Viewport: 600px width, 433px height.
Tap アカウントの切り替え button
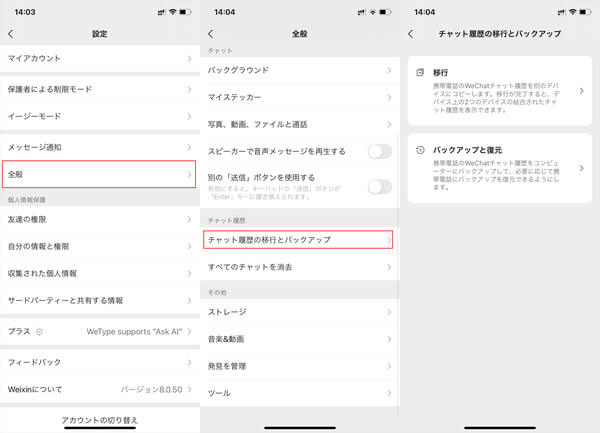(x=100, y=420)
